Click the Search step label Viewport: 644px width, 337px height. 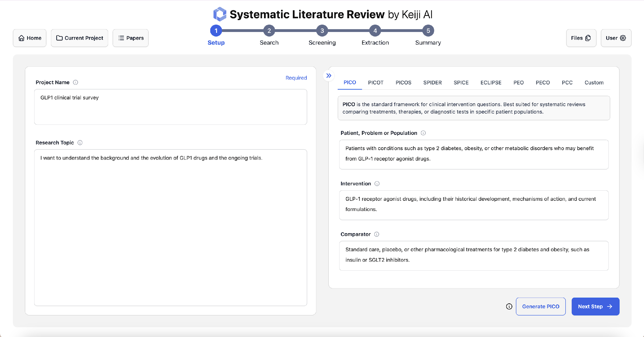[269, 43]
